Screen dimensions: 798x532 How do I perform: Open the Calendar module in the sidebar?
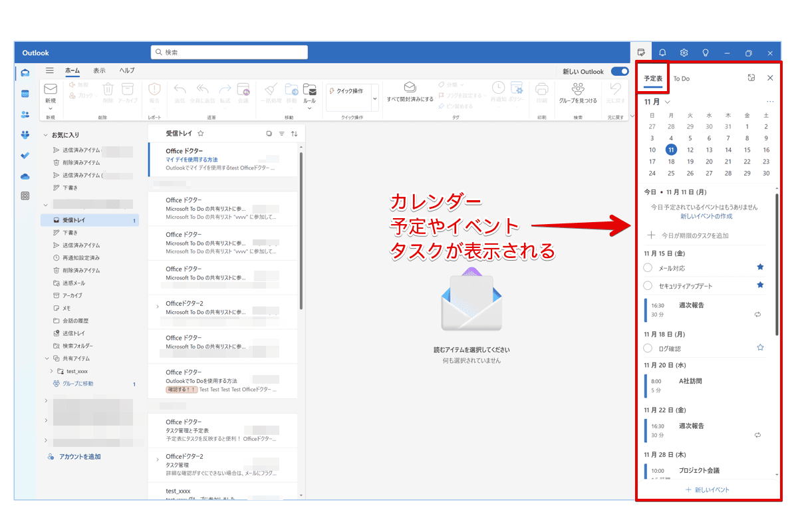[x=25, y=94]
